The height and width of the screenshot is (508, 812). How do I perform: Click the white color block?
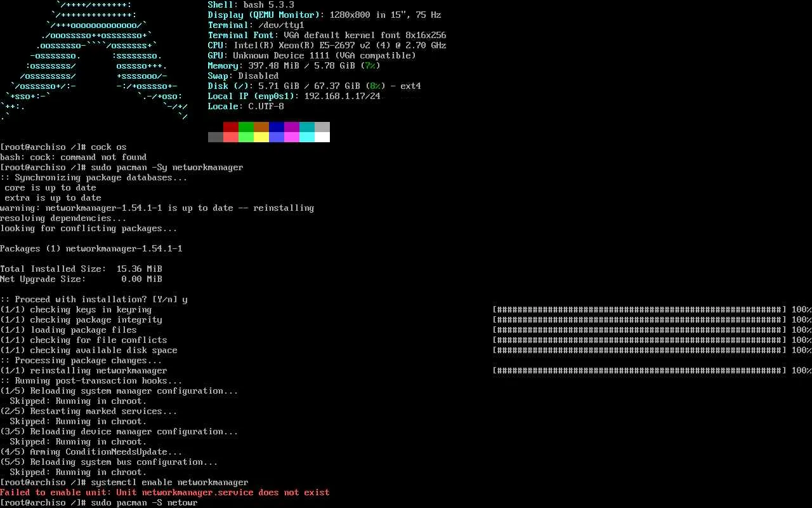tap(322, 137)
